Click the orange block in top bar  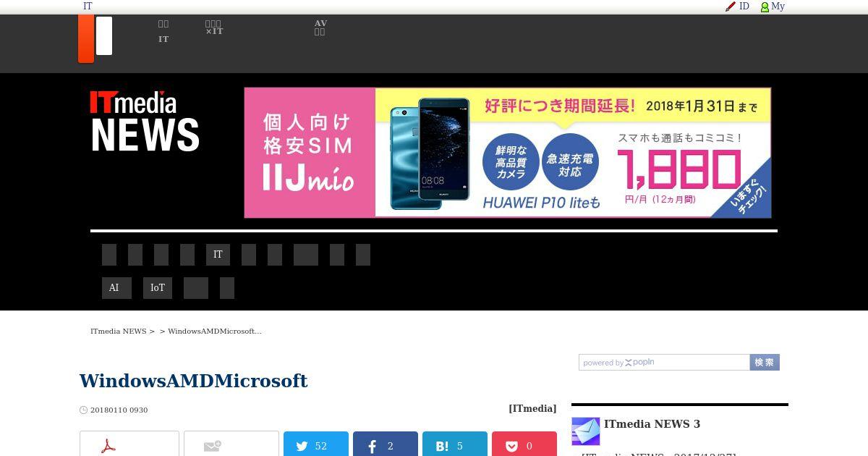pos(86,38)
